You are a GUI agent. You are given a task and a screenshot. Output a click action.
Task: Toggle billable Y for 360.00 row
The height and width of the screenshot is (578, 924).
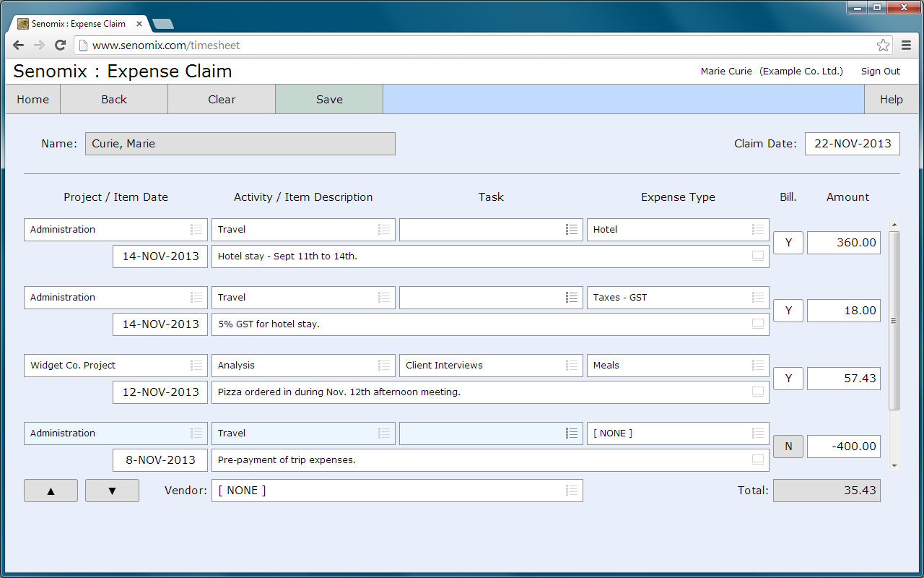[788, 243]
